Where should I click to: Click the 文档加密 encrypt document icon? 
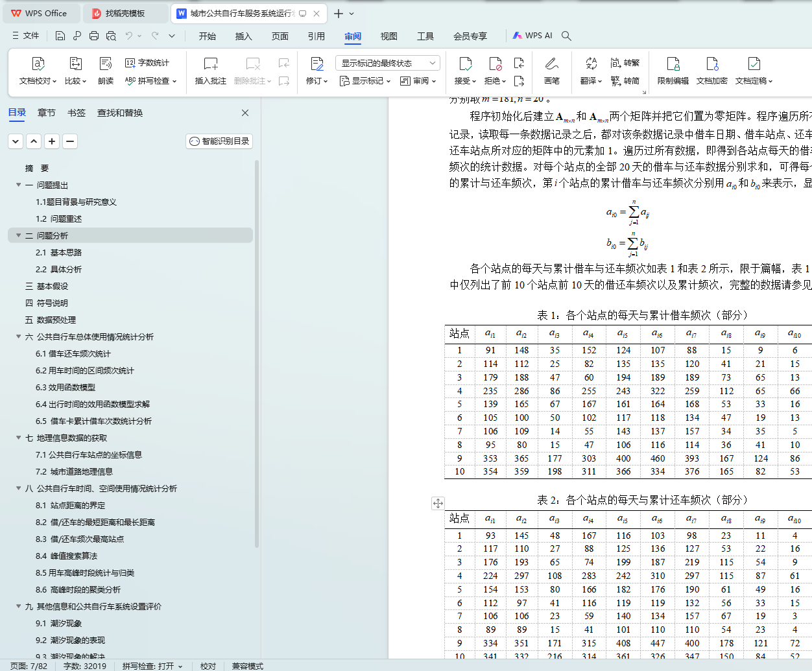coord(712,64)
